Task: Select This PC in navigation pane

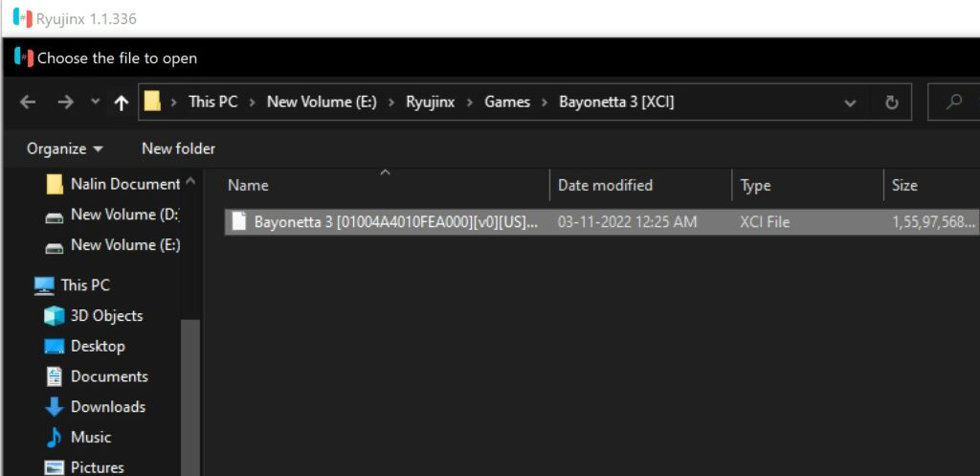Action: pyautogui.click(x=84, y=285)
